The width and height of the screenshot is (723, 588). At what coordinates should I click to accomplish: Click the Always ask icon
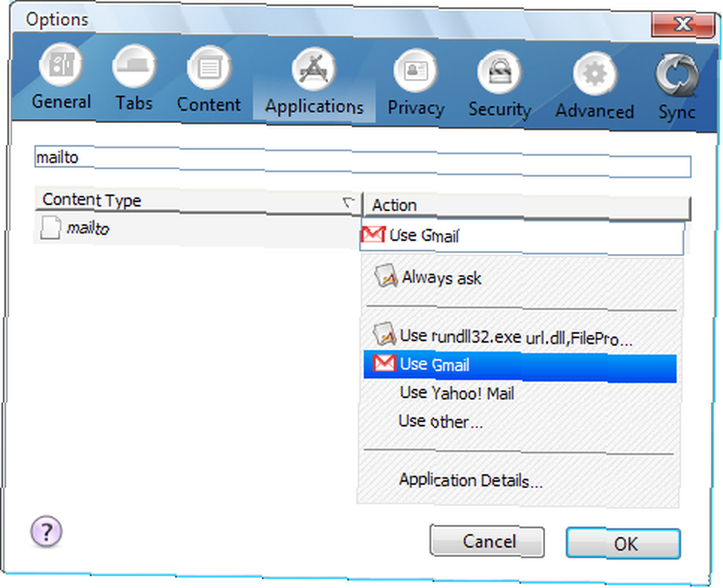[x=385, y=276]
